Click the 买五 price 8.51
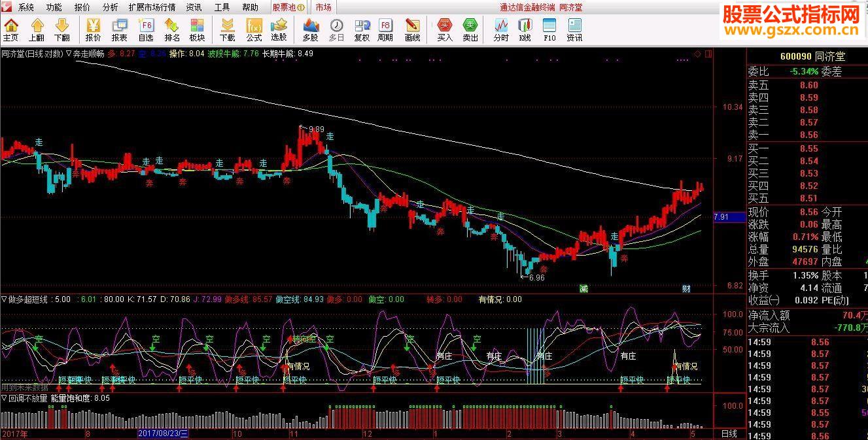The height and width of the screenshot is (440, 868). [x=809, y=198]
